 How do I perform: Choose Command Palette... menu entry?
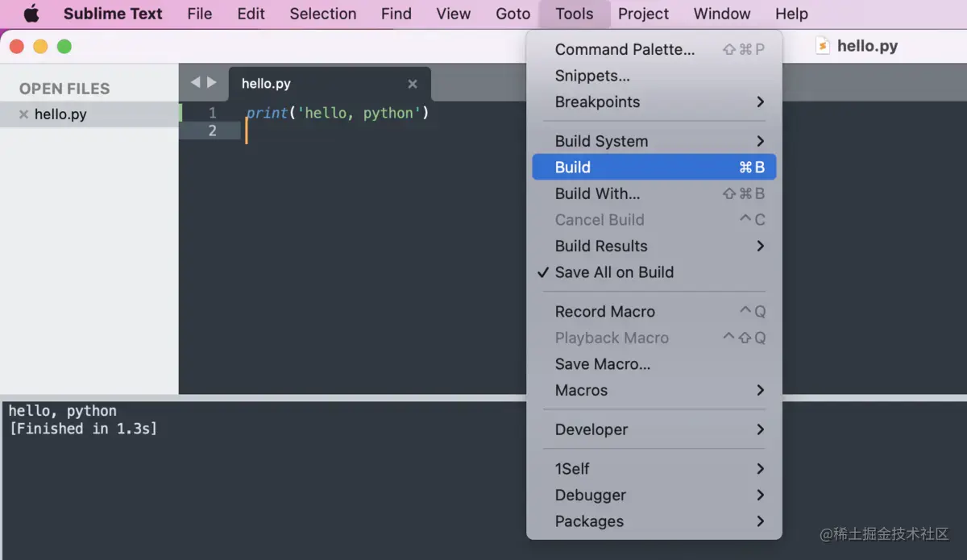625,49
